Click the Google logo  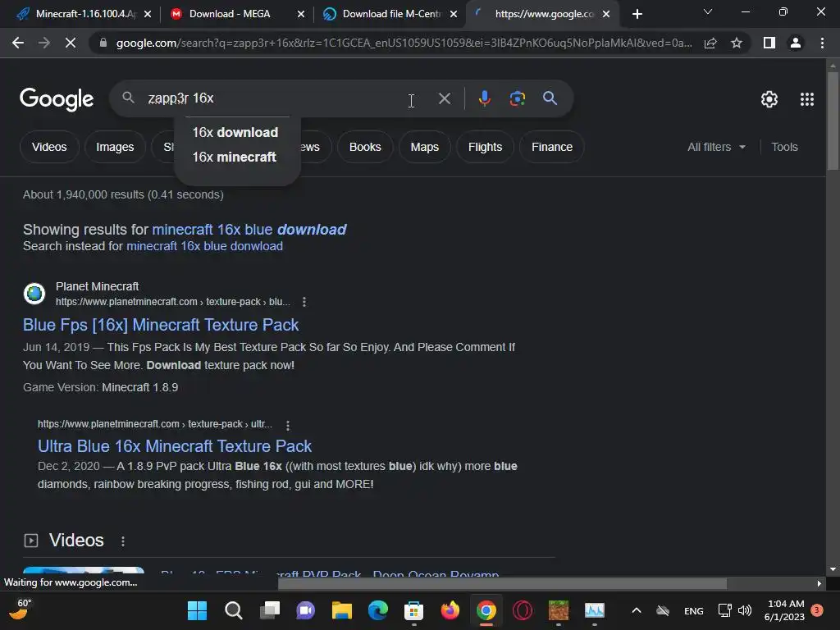click(x=57, y=99)
